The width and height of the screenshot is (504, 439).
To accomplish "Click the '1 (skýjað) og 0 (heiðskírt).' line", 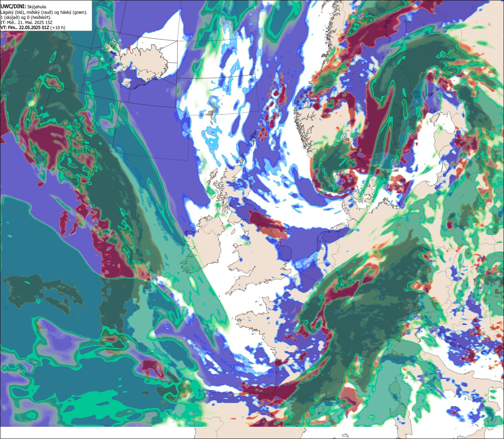I will point(26,17).
